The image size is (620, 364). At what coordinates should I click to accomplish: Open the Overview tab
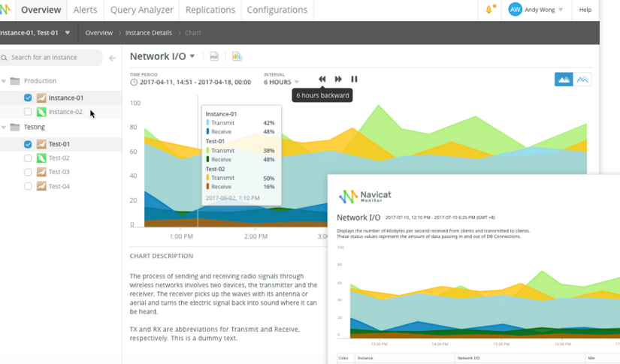pyautogui.click(x=41, y=10)
